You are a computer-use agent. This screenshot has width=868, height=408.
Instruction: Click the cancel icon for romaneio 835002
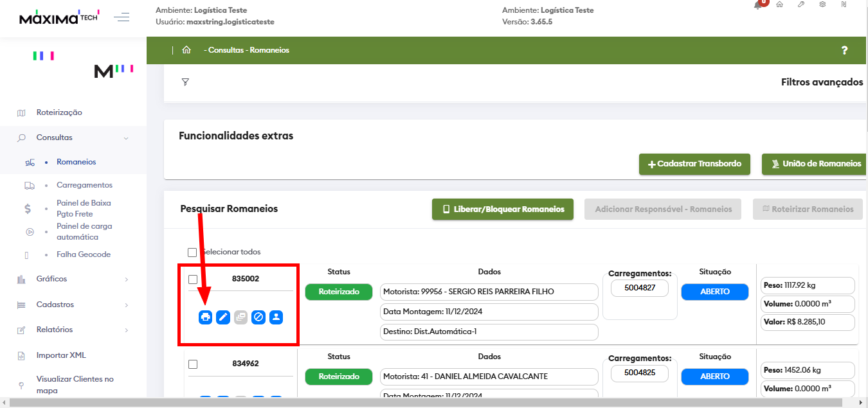[x=258, y=317]
